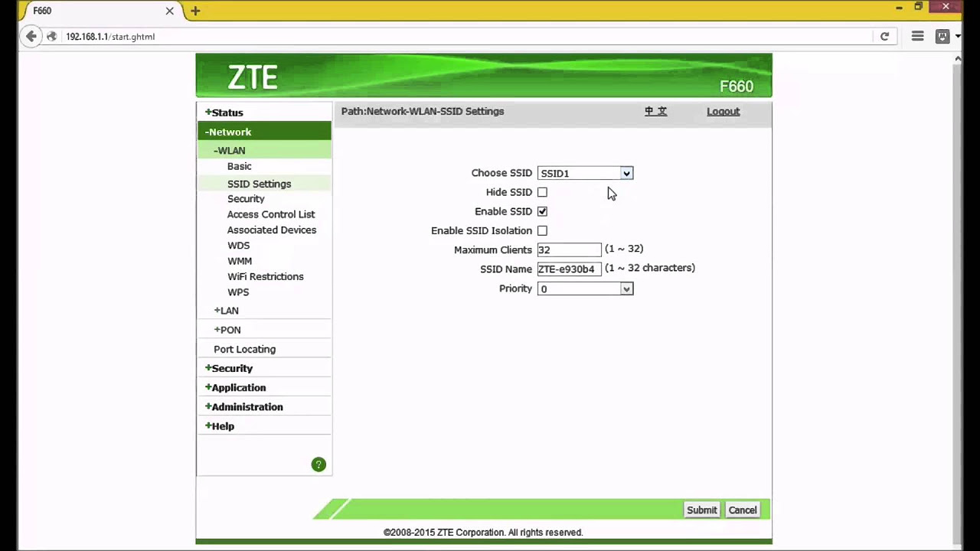
Task: Expand the PON submenu
Action: coord(227,330)
